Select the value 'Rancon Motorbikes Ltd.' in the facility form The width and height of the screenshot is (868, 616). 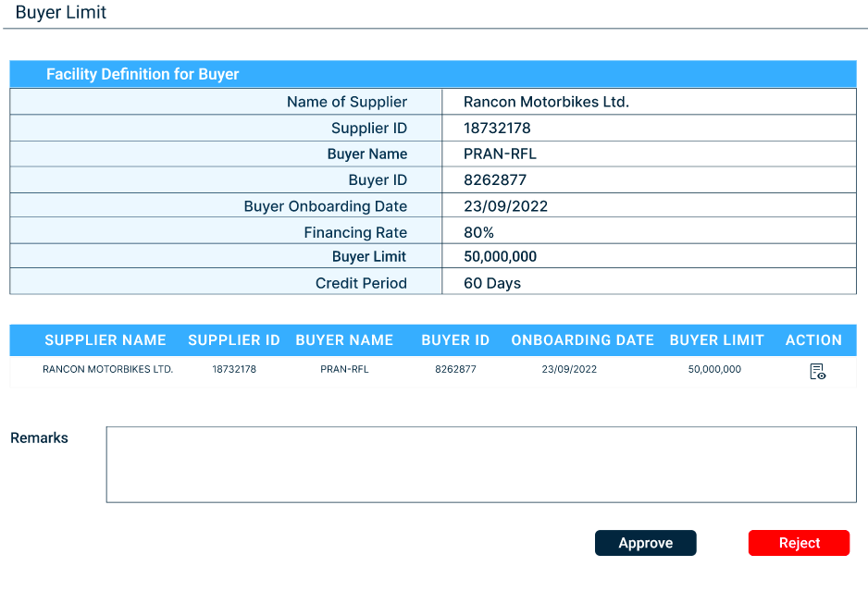click(x=546, y=102)
